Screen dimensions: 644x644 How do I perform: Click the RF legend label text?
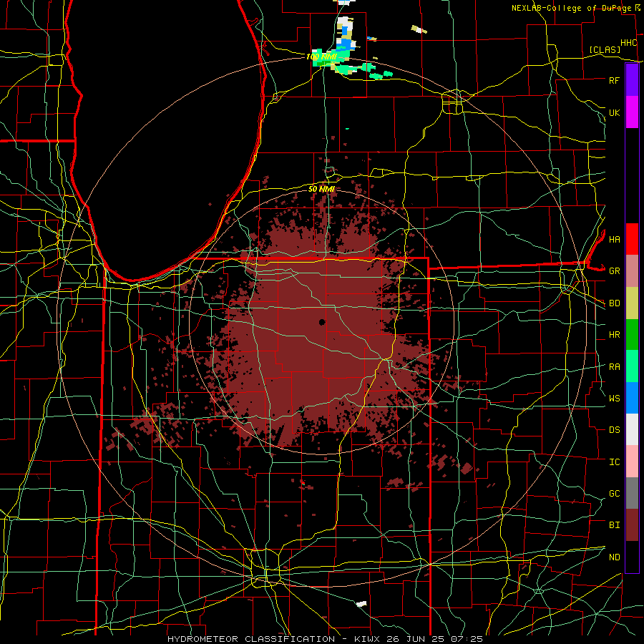tap(614, 80)
